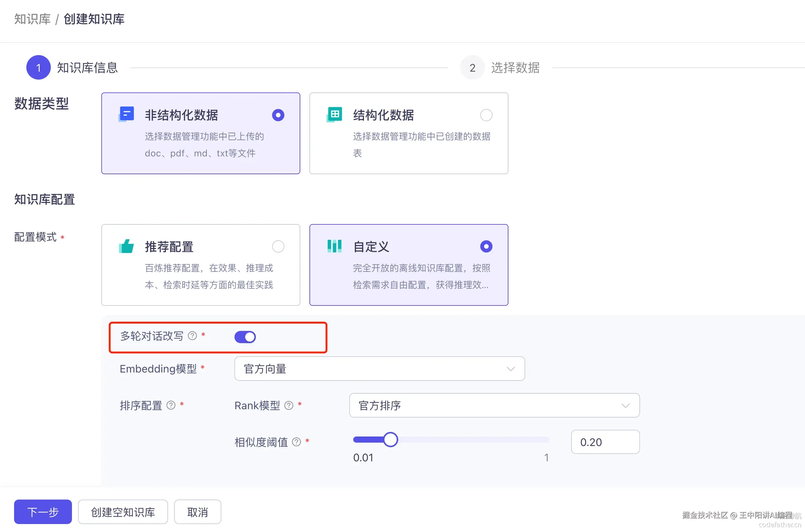Click the 推荐配置 thumbs-up icon
The image size is (805, 532).
(126, 246)
